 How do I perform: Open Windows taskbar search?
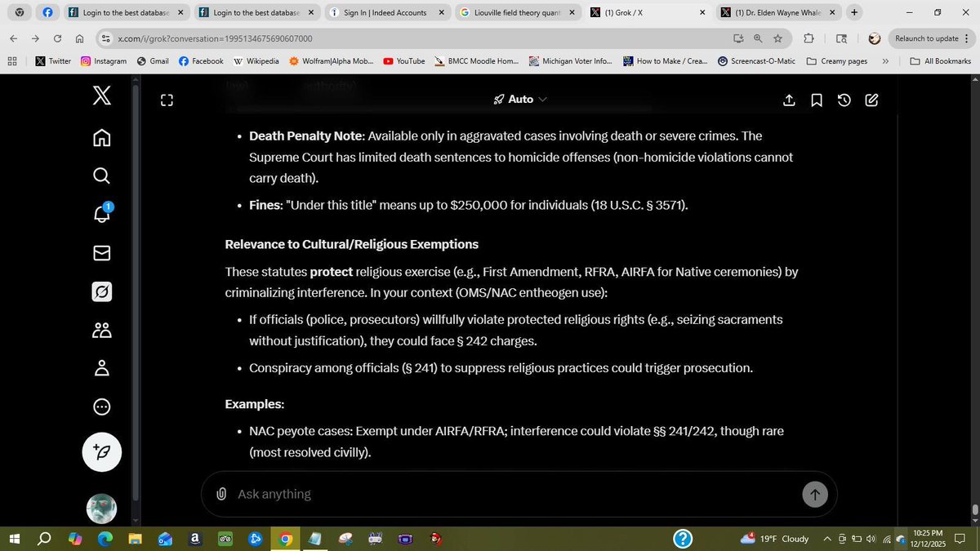(44, 539)
